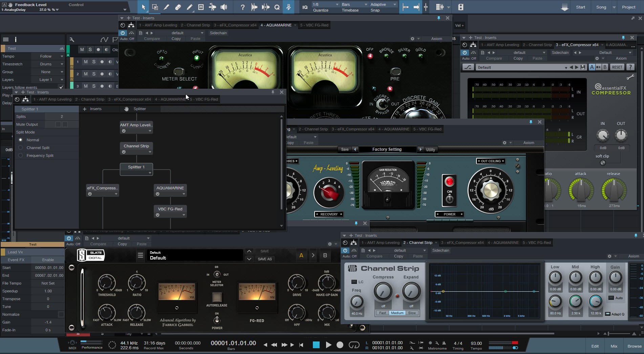Open the Zoom tool

pyautogui.click(x=277, y=7)
